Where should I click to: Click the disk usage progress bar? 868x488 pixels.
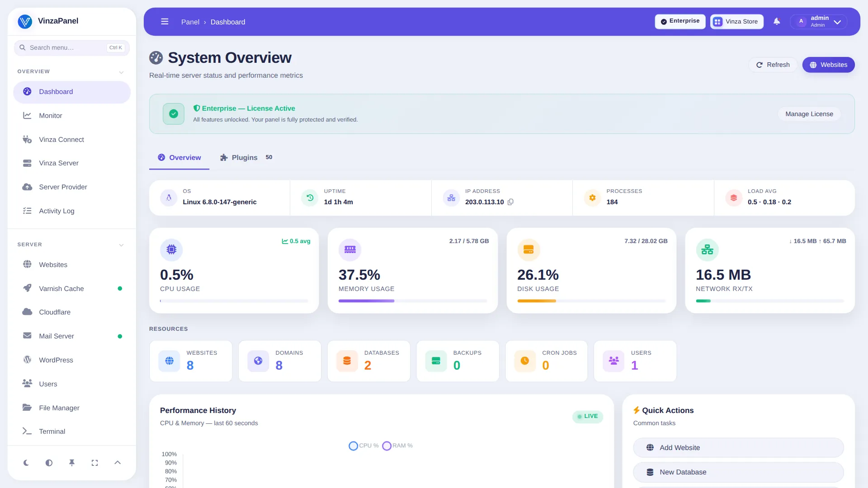591,301
